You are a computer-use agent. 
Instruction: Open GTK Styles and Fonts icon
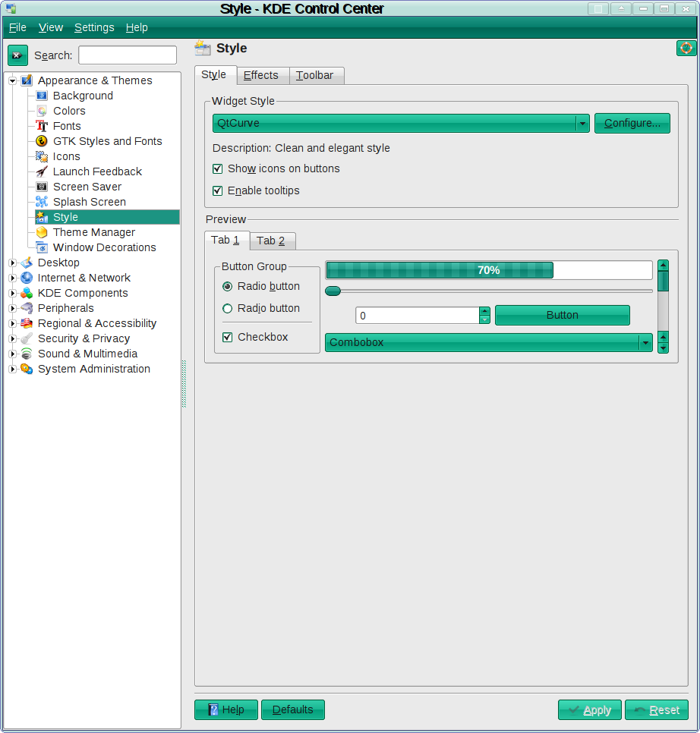tap(42, 141)
